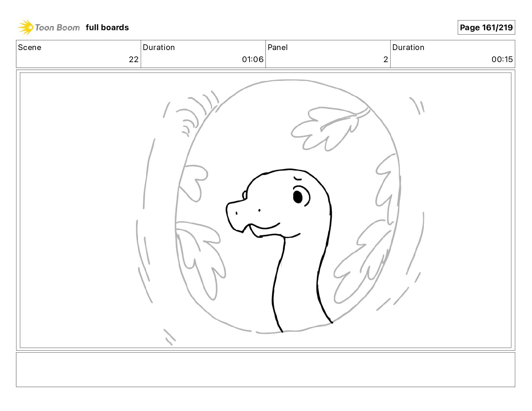Click the 'Panel' header label

(x=278, y=47)
